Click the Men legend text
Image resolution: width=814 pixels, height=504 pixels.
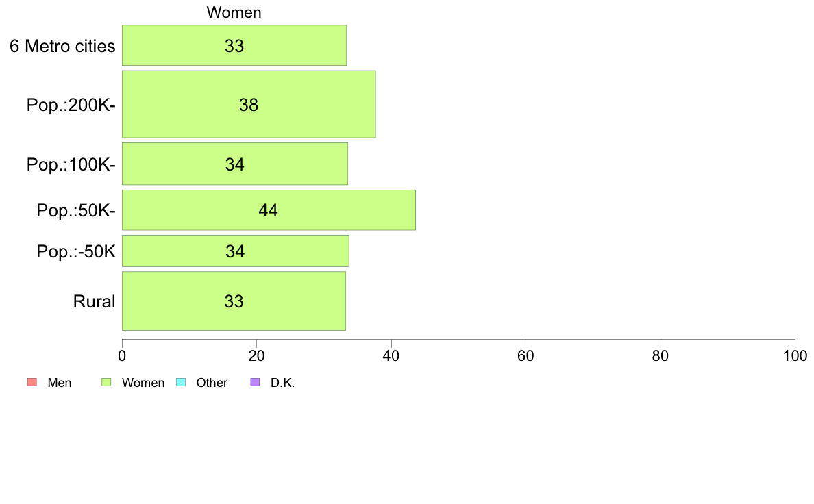pyautogui.click(x=59, y=383)
